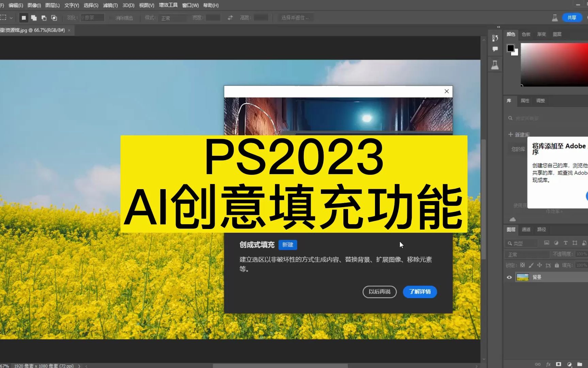Filter layers by pixel image icon
The height and width of the screenshot is (368, 588).
pyautogui.click(x=546, y=243)
